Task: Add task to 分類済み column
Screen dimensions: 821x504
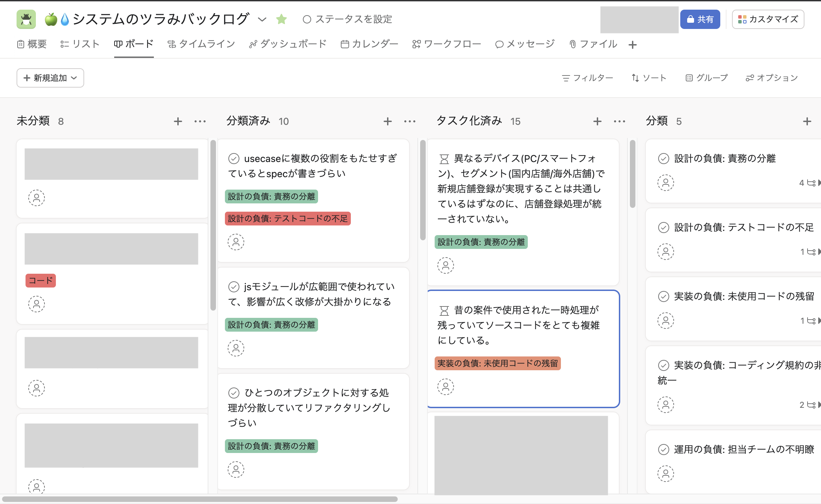Action: click(x=387, y=121)
